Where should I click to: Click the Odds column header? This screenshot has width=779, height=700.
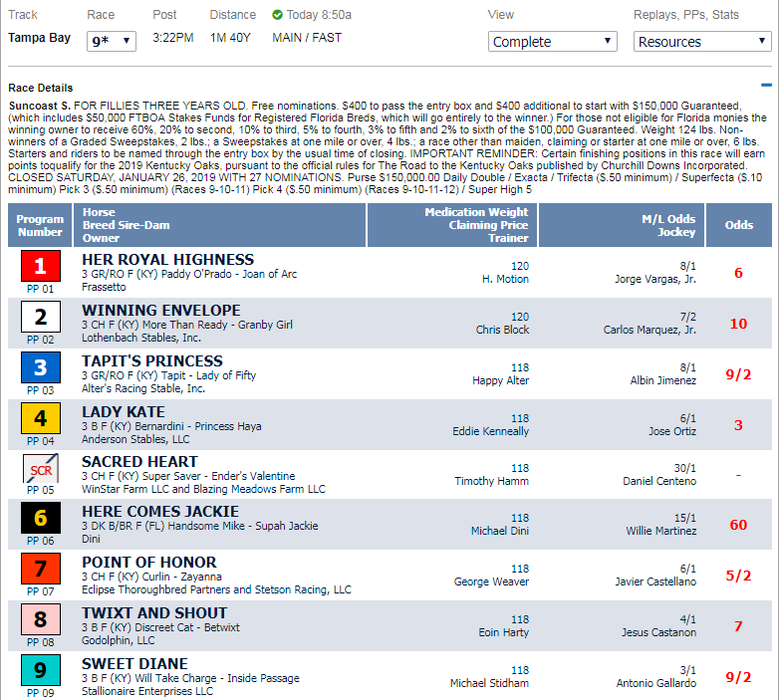point(738,225)
